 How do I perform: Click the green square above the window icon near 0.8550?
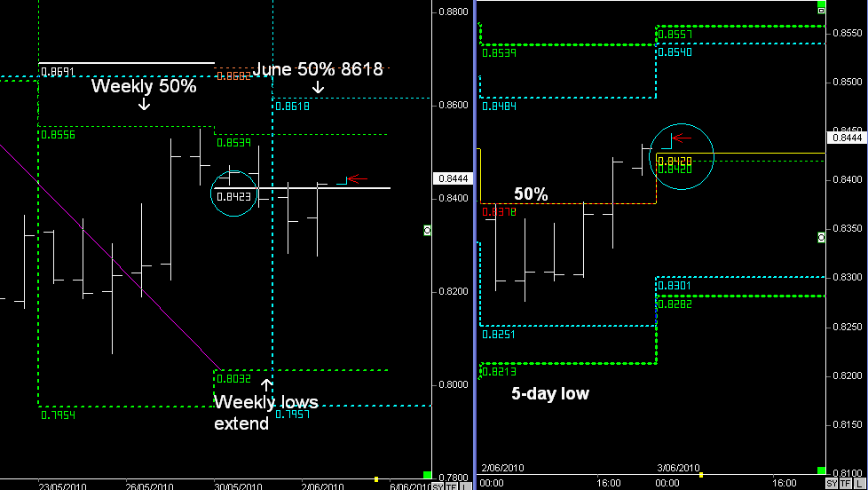click(822, 4)
